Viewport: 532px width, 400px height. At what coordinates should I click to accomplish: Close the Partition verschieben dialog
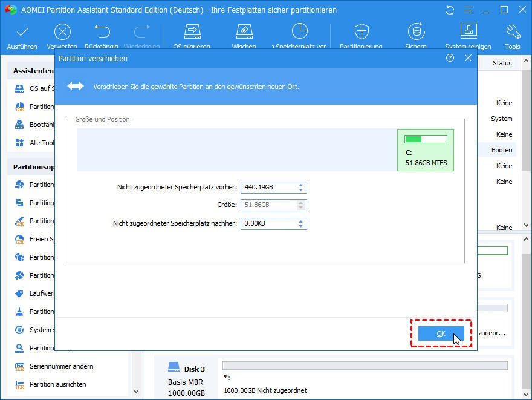pyautogui.click(x=468, y=58)
